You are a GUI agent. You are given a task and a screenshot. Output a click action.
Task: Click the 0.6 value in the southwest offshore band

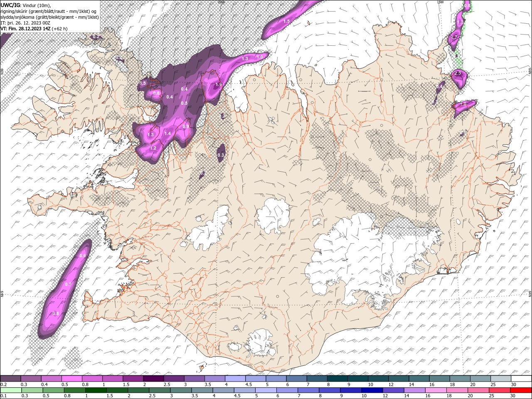click(82, 256)
